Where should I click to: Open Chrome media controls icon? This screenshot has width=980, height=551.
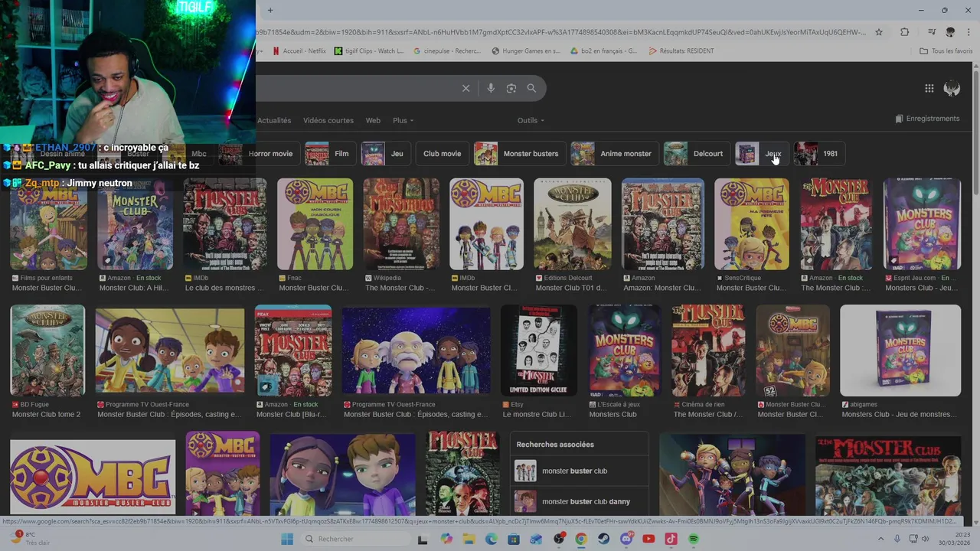pyautogui.click(x=932, y=32)
